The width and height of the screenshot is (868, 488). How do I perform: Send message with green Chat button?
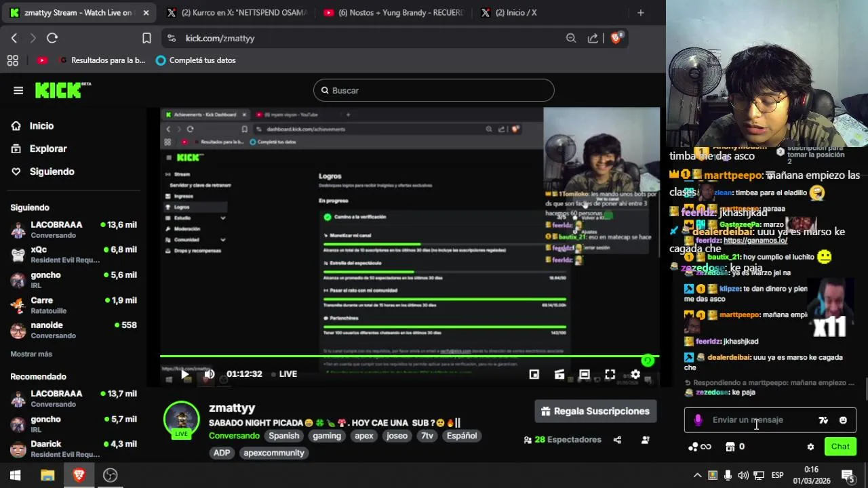click(x=840, y=447)
